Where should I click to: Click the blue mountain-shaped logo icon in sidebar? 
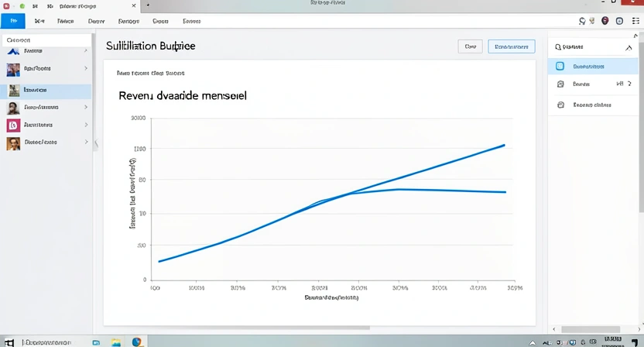(x=13, y=50)
